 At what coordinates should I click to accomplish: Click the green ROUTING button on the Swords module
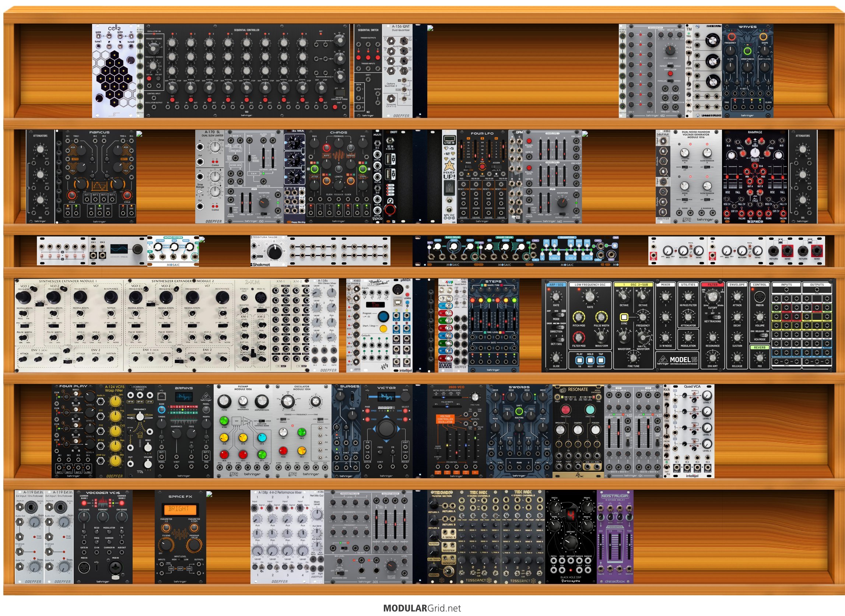(x=519, y=411)
